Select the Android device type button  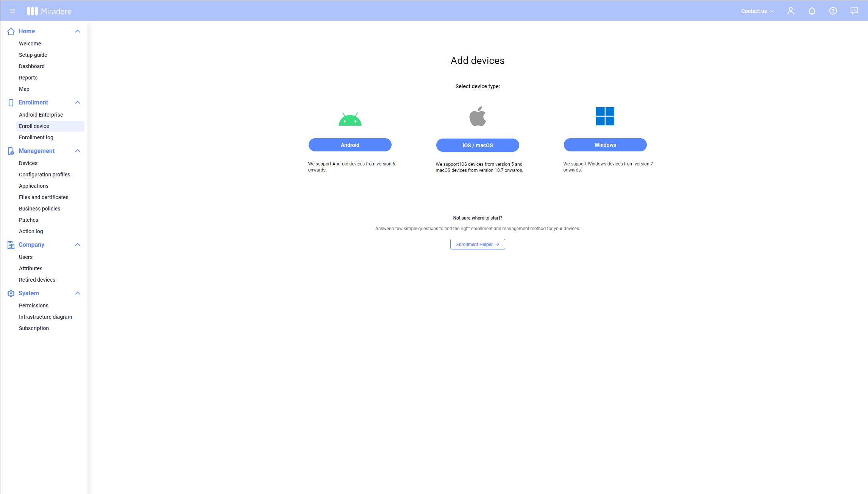click(350, 145)
